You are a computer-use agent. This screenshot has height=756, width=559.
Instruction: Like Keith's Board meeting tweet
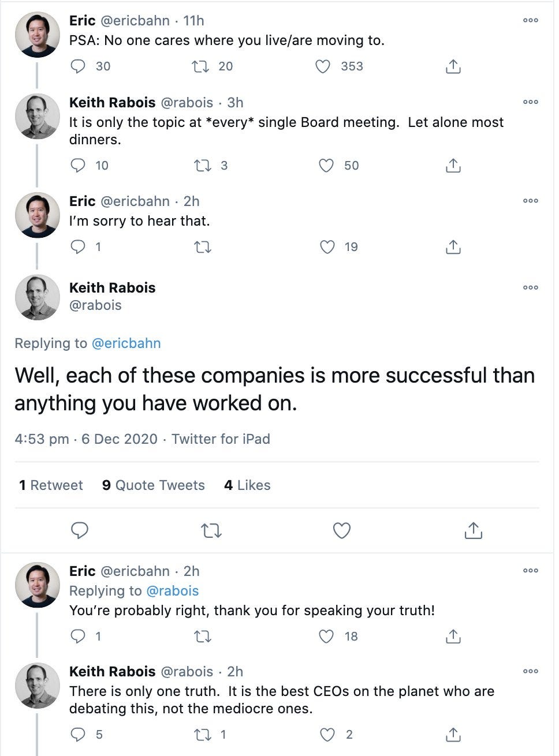(326, 166)
